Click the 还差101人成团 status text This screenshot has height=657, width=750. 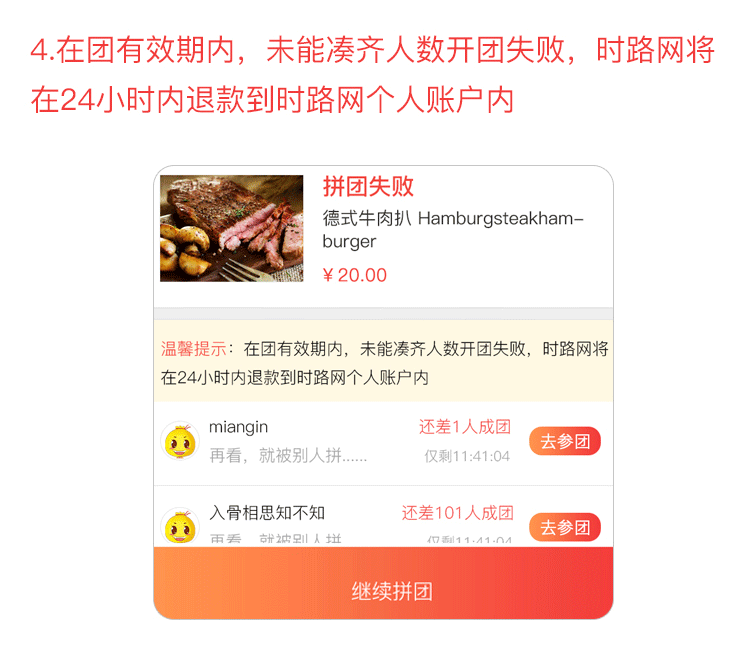pyautogui.click(x=457, y=513)
